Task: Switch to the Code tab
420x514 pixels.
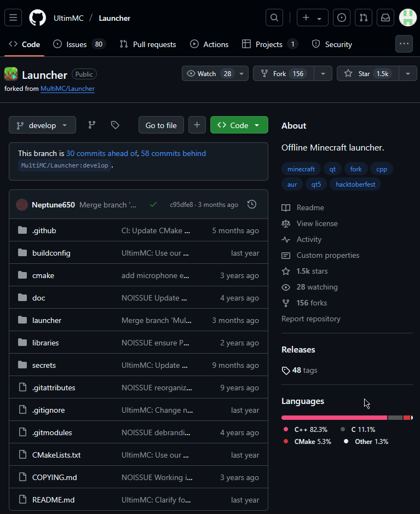Action: (24, 44)
